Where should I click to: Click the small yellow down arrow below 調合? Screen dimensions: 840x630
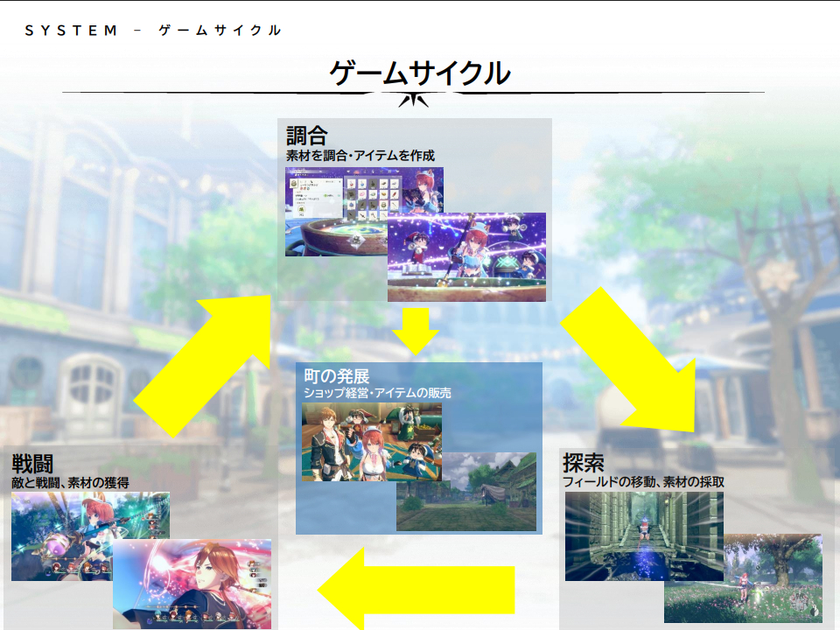tap(416, 329)
